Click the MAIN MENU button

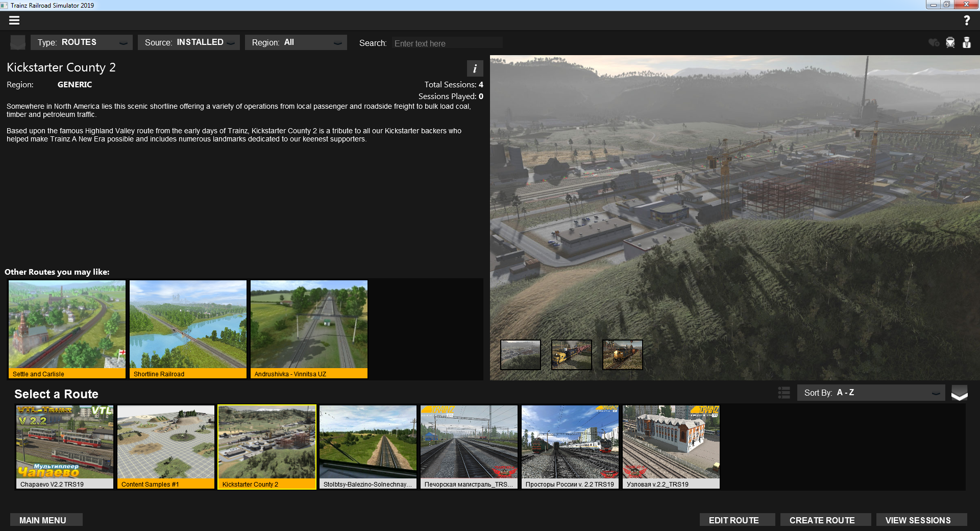click(46, 520)
